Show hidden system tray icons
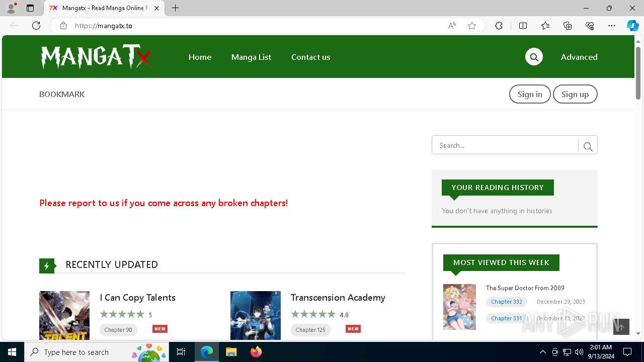This screenshot has height=362, width=644. (x=542, y=352)
